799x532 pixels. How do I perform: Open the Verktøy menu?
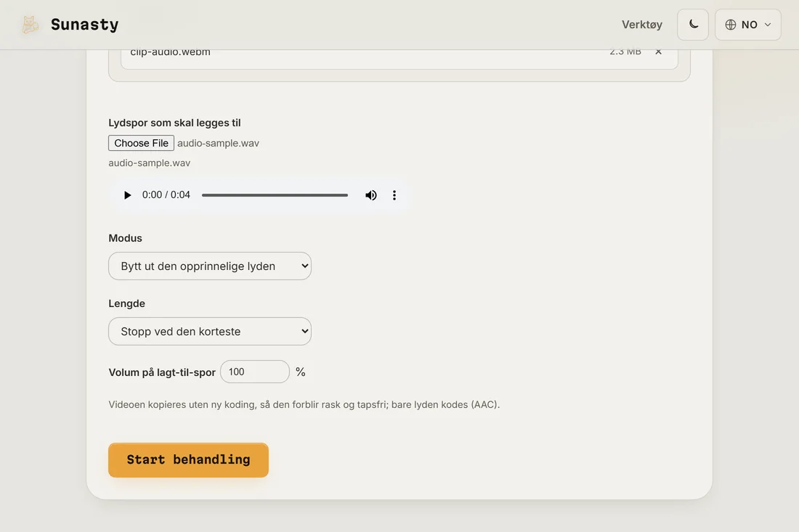click(x=641, y=25)
